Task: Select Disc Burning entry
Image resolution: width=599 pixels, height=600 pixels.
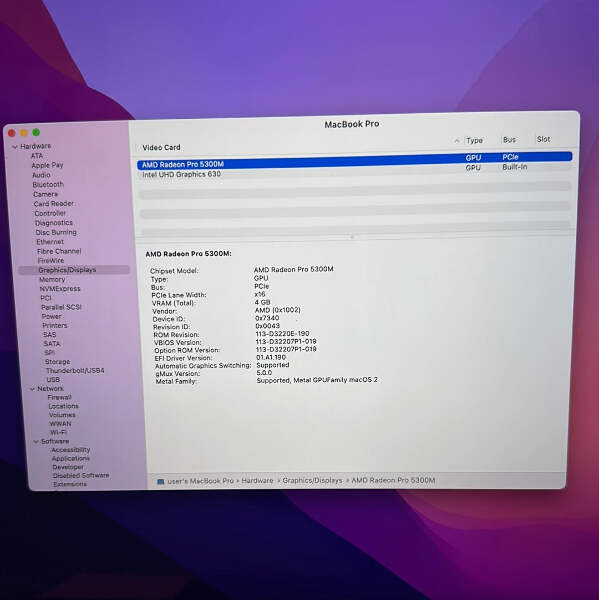Action: (56, 232)
